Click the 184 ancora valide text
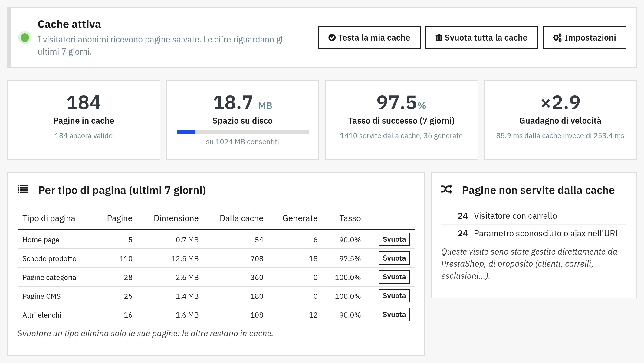Viewport: 644px width, 363px height. (x=84, y=135)
